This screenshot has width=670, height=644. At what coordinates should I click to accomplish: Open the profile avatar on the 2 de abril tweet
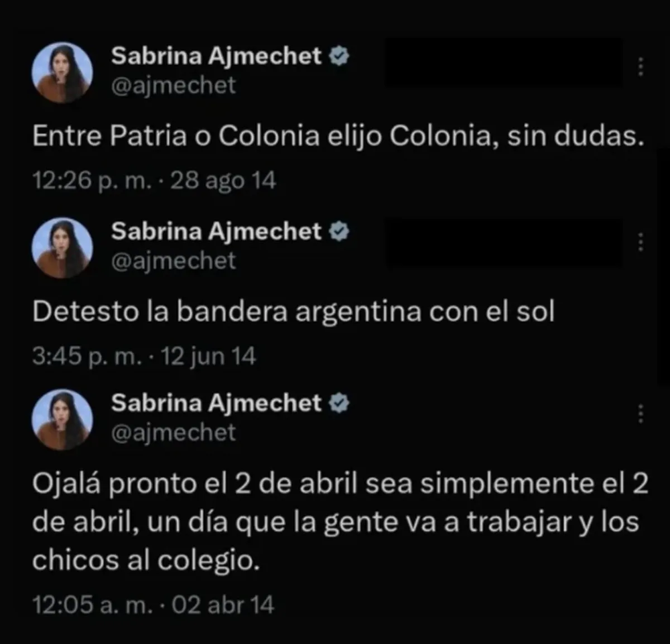coord(62,420)
